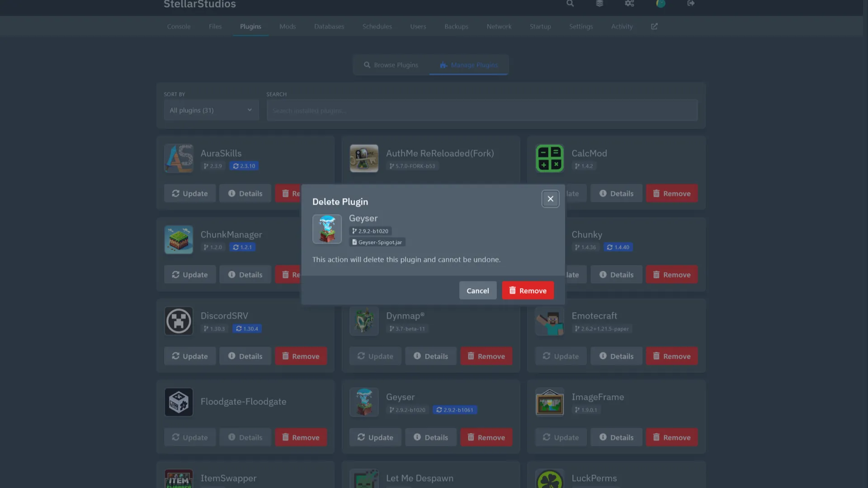
Task: Click the DiscordSRV plugin icon
Action: pyautogui.click(x=179, y=321)
